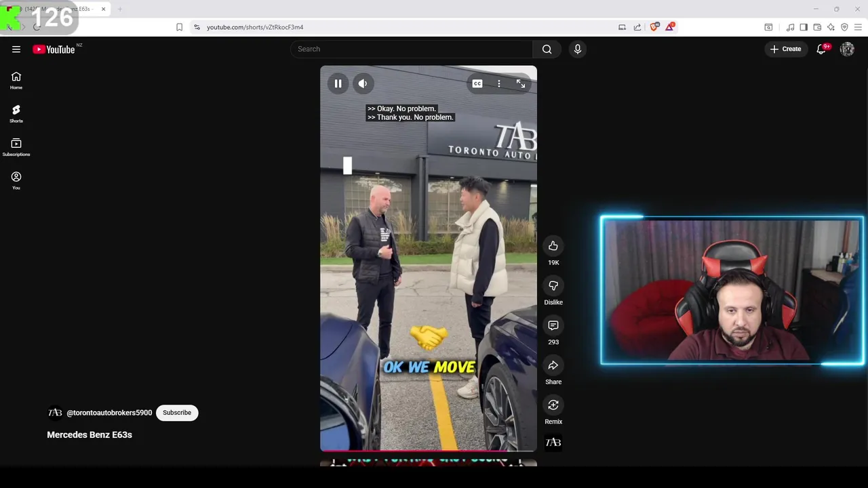Toggle closed captions on the Short
This screenshot has width=868, height=488.
click(x=477, y=83)
